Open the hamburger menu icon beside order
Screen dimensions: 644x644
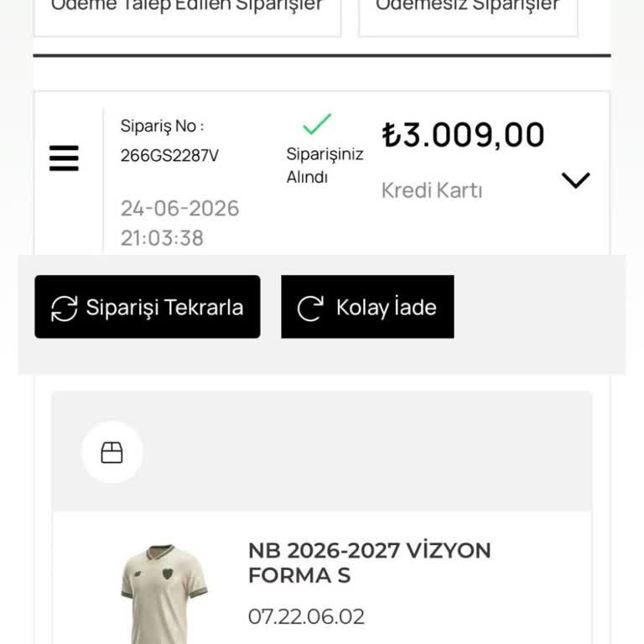tap(64, 158)
